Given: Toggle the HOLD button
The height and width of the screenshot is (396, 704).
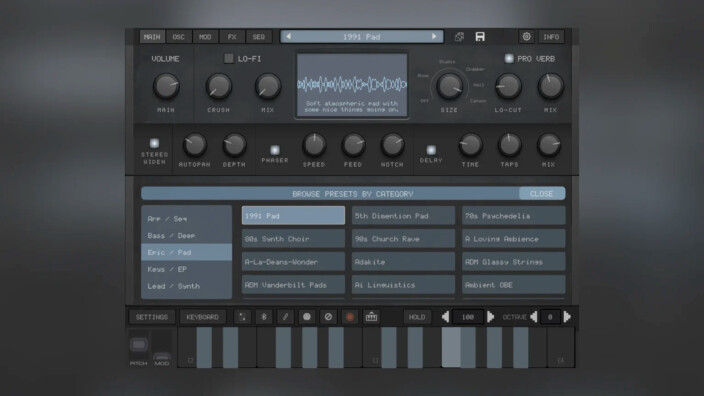Looking at the screenshot, I should [x=417, y=317].
